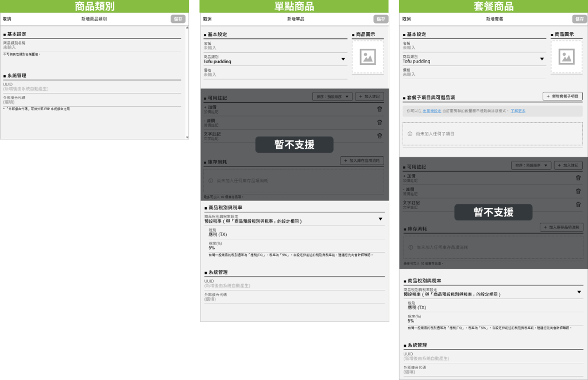Delete the 減價 note in 套餐商品 panel
Screen dimensions: 588x380
tap(578, 191)
